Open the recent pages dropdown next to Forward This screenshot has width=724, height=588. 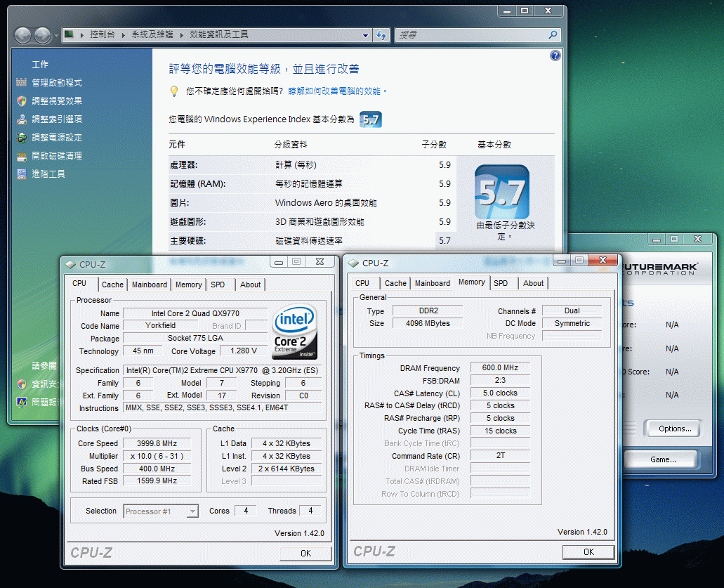[x=56, y=36]
